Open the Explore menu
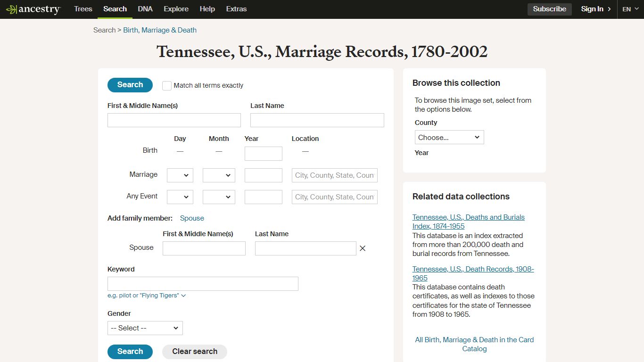 click(x=176, y=9)
